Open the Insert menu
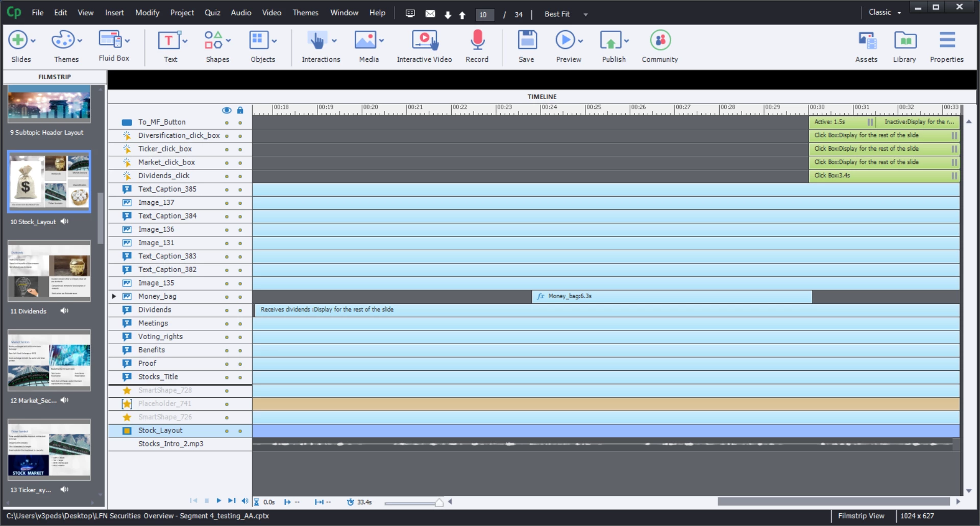Image resolution: width=980 pixels, height=526 pixels. tap(114, 13)
